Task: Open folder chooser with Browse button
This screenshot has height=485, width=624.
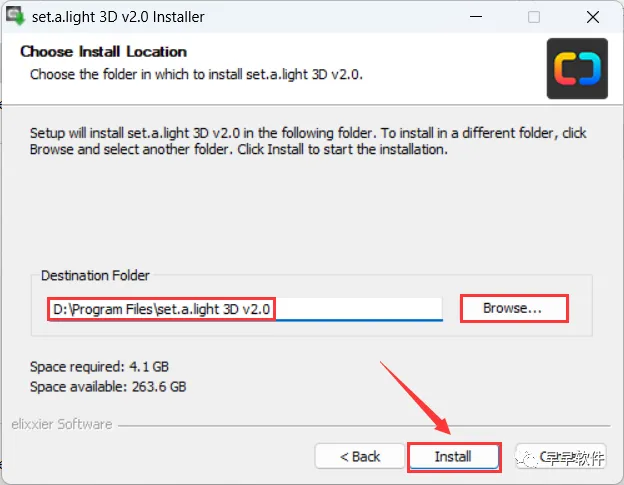Action: click(514, 308)
